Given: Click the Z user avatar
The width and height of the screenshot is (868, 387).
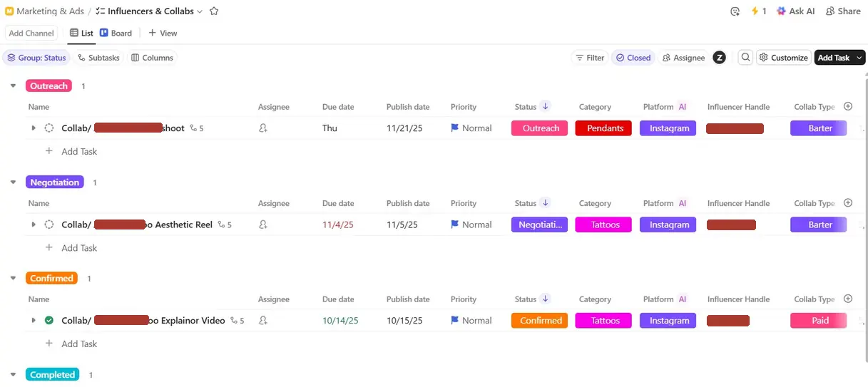Looking at the screenshot, I should click(719, 58).
